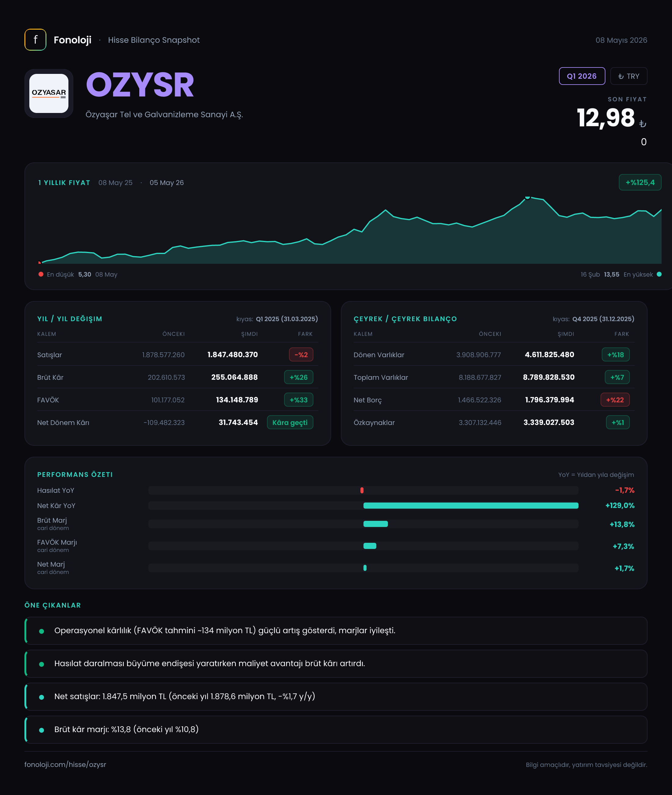Screen dimensions: 672x795
Task: Click Toplam Varlıklar value 8.789.828.530
Action: (x=549, y=377)
